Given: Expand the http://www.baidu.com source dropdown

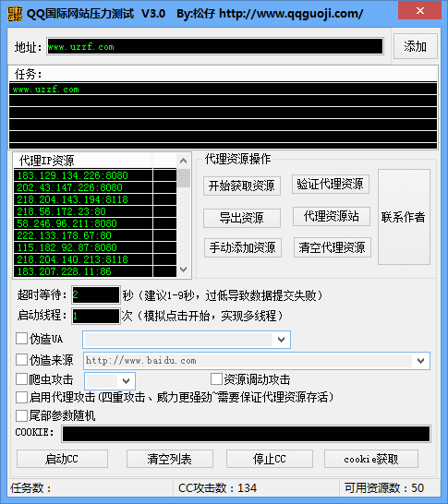Looking at the screenshot, I should click(x=420, y=361).
